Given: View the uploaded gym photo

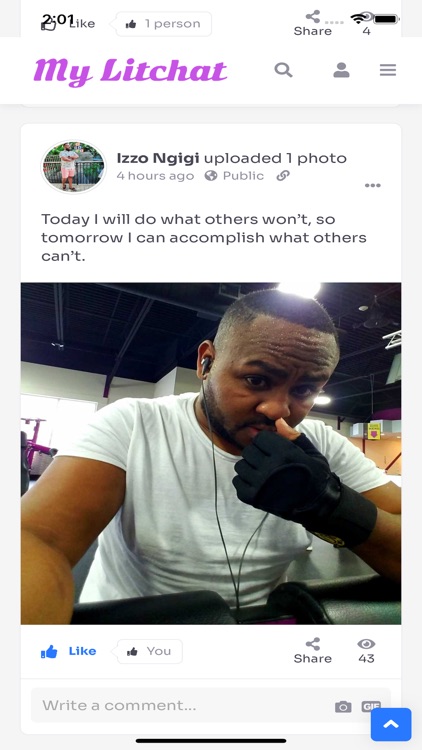Looking at the screenshot, I should pyautogui.click(x=211, y=453).
